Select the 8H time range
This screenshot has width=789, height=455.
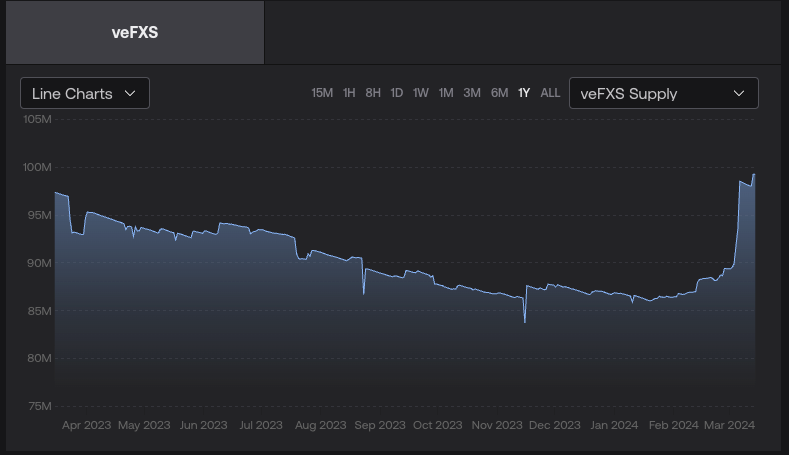(x=373, y=93)
